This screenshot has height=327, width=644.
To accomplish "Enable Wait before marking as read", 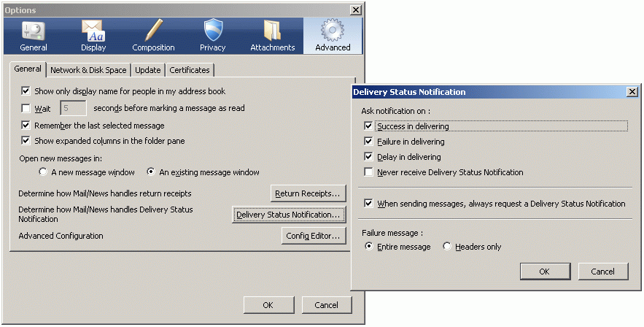I will click(x=26, y=109).
